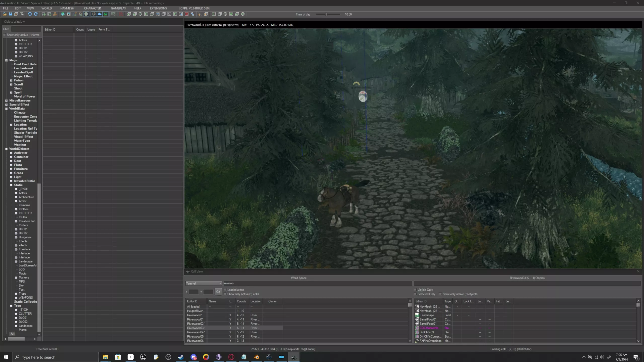644x362 pixels.
Task: Toggle lights with the light bulb icon
Action: (94, 14)
